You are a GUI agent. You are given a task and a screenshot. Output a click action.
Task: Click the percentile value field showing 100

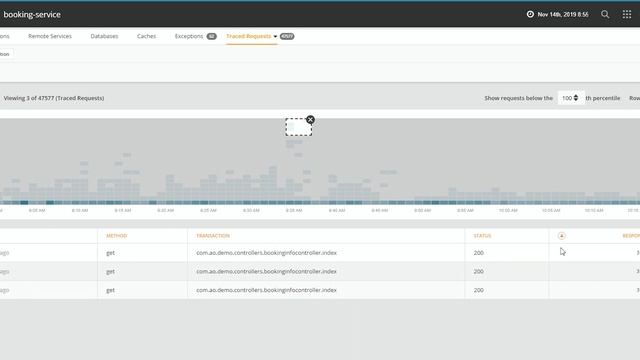571,98
